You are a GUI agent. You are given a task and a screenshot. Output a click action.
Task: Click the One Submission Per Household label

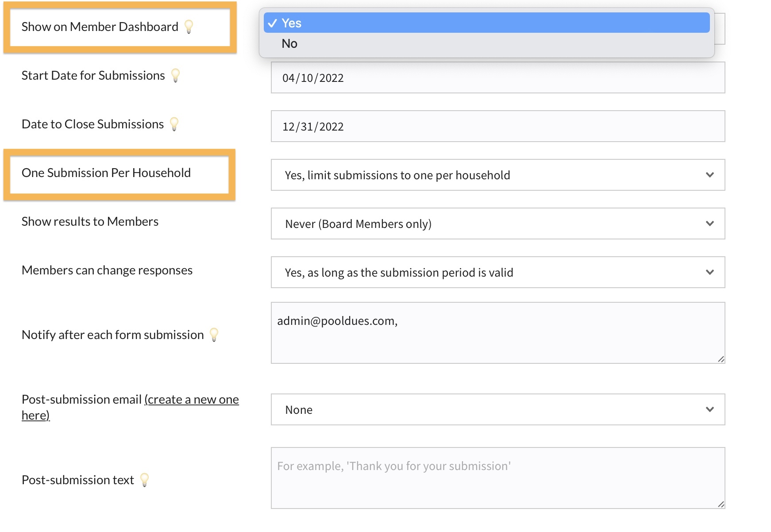[106, 173]
